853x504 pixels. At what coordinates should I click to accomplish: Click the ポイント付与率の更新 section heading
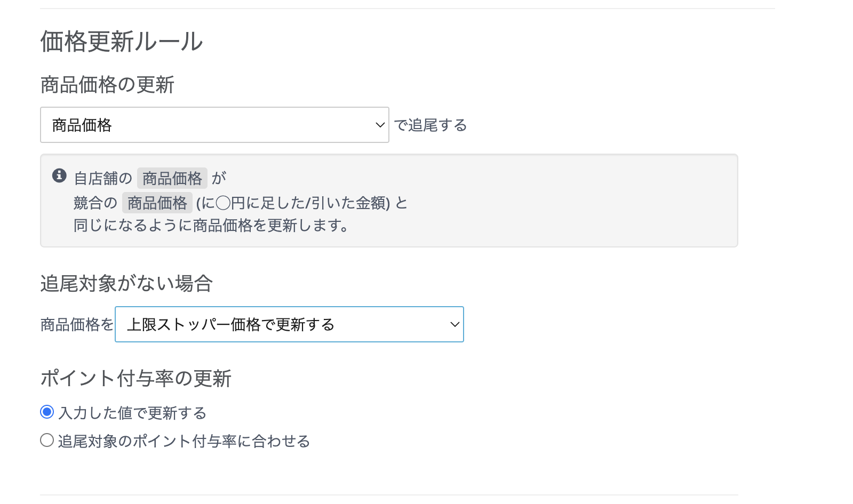(135, 379)
